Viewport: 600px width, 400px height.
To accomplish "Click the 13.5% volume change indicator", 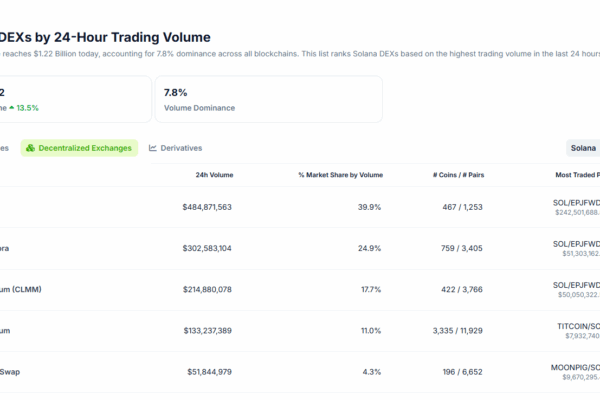I will [24, 108].
